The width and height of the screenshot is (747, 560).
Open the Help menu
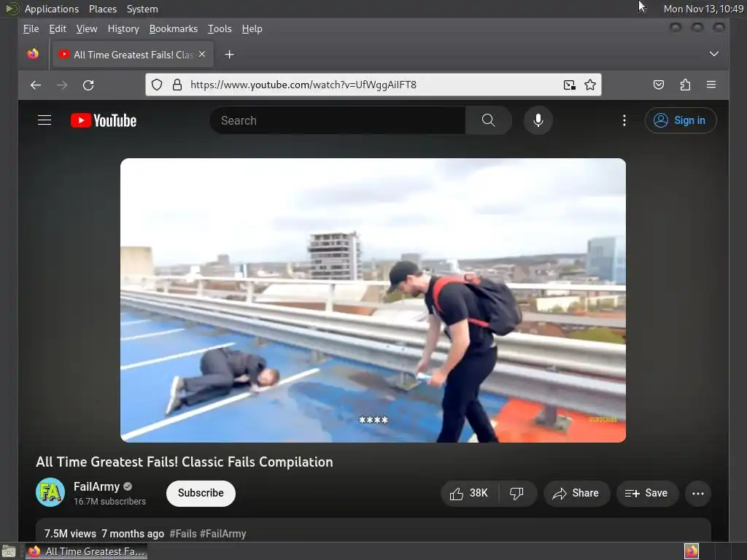point(252,29)
